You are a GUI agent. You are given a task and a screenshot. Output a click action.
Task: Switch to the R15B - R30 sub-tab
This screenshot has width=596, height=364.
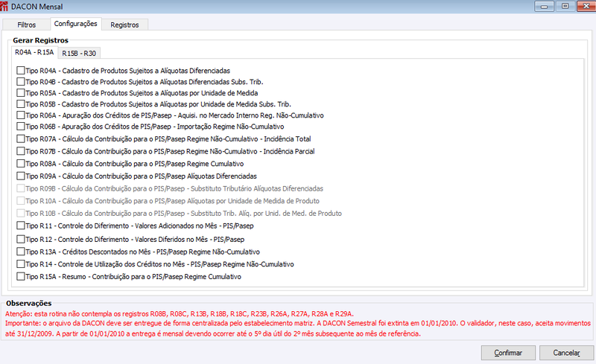[79, 54]
